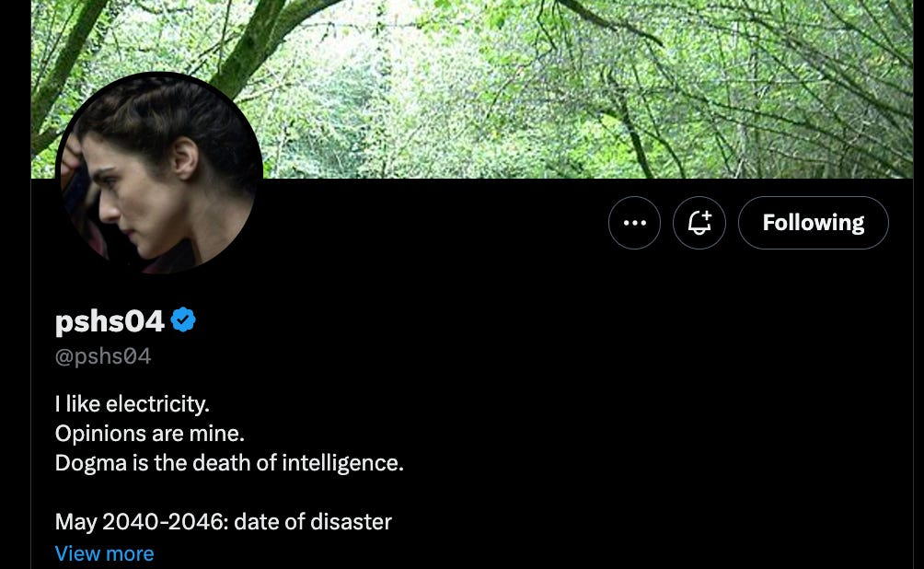Turn on post notifications with the bell icon
924x569 pixels.
(x=699, y=223)
